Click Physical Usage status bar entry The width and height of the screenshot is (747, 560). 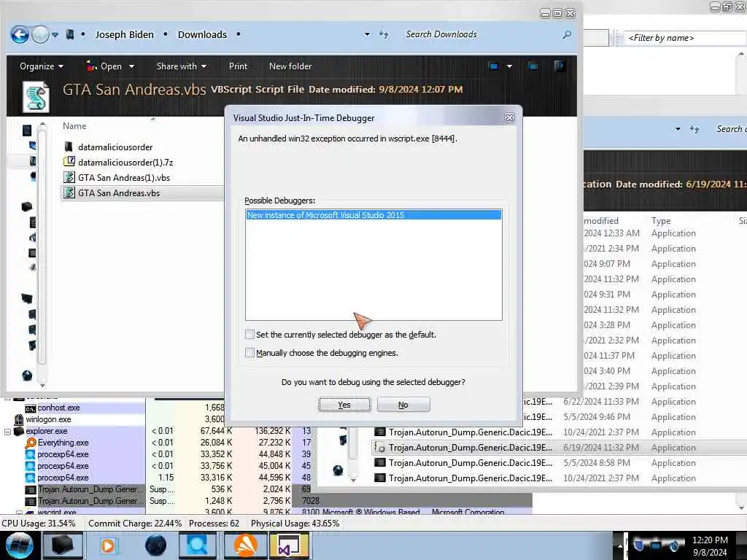[295, 524]
